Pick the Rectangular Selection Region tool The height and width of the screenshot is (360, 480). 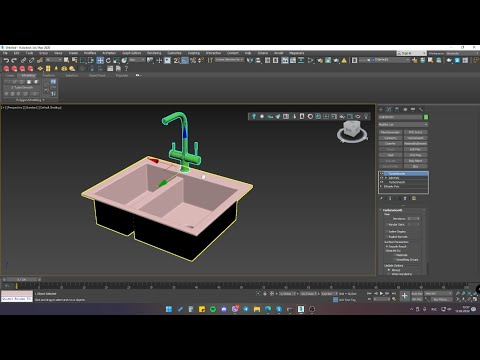tap(83, 60)
